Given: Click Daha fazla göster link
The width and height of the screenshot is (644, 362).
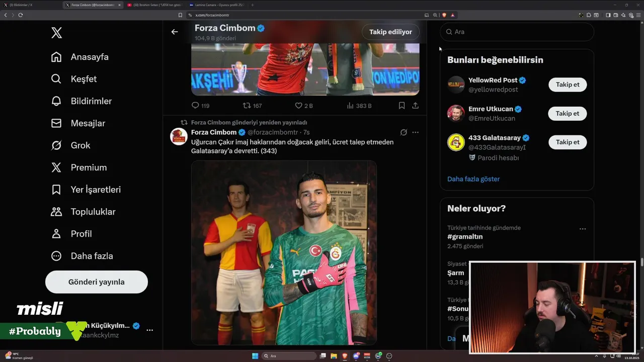Looking at the screenshot, I should click(473, 179).
